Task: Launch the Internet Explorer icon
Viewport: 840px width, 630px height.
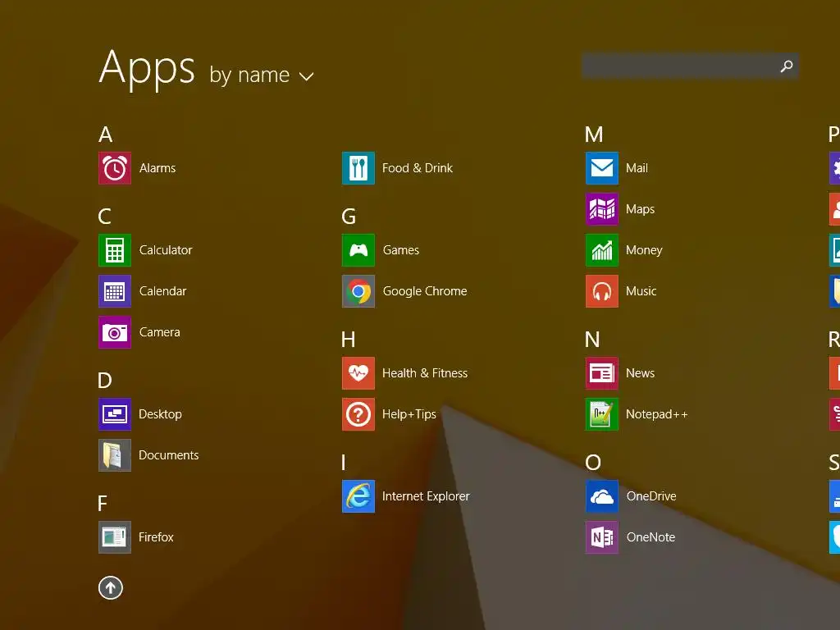Action: (358, 496)
